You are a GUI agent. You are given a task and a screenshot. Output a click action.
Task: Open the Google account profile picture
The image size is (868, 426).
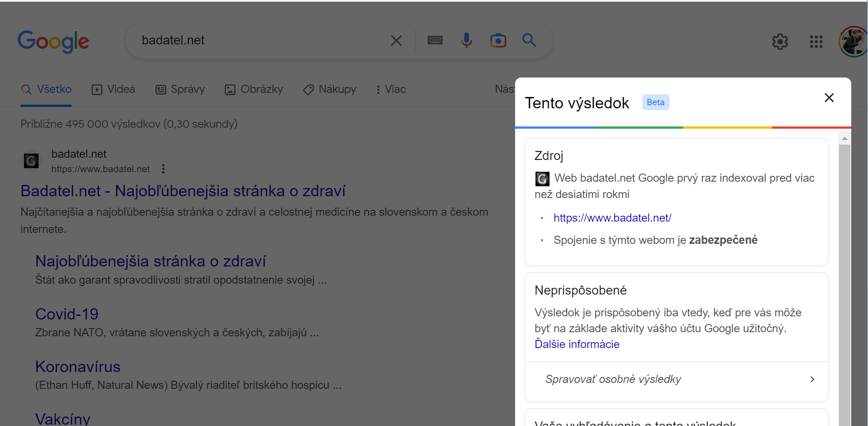click(x=853, y=42)
